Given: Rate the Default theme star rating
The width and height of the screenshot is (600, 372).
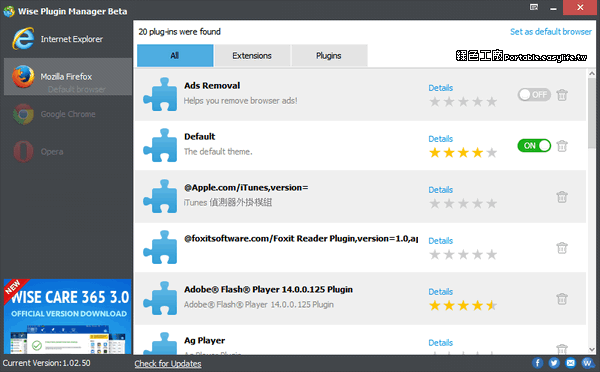Looking at the screenshot, I should point(463,153).
